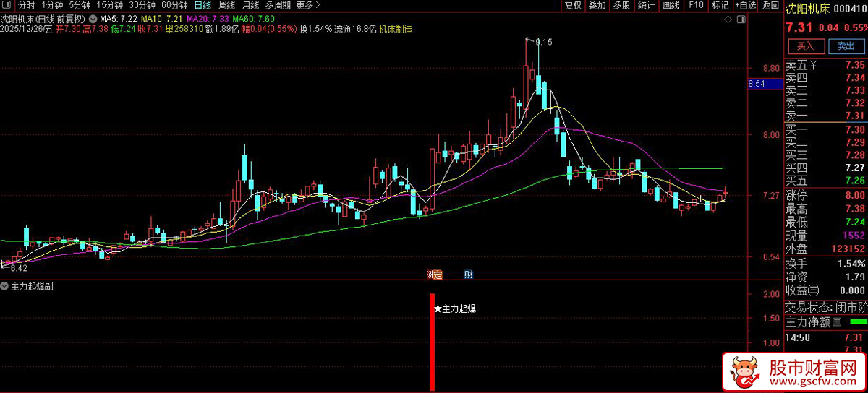Click the 多股 multi-stock toolbar button
The height and width of the screenshot is (393, 868).
(621, 5)
